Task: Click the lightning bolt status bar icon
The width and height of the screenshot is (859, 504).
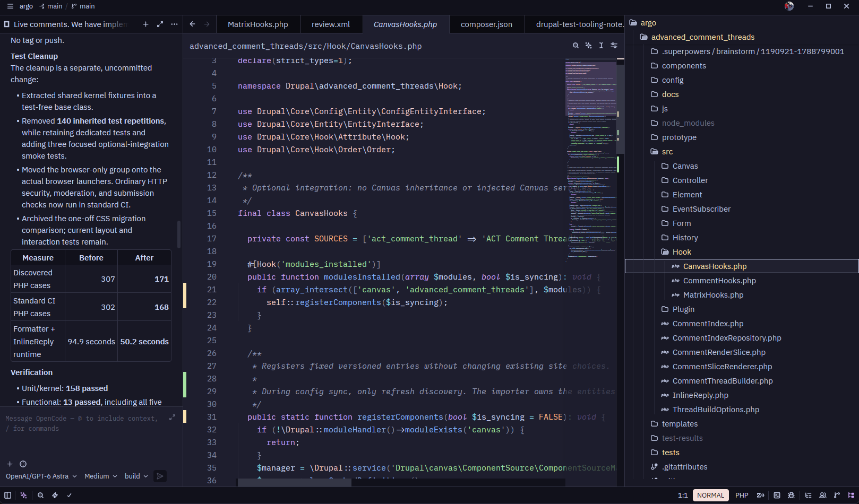Action: [x=55, y=496]
